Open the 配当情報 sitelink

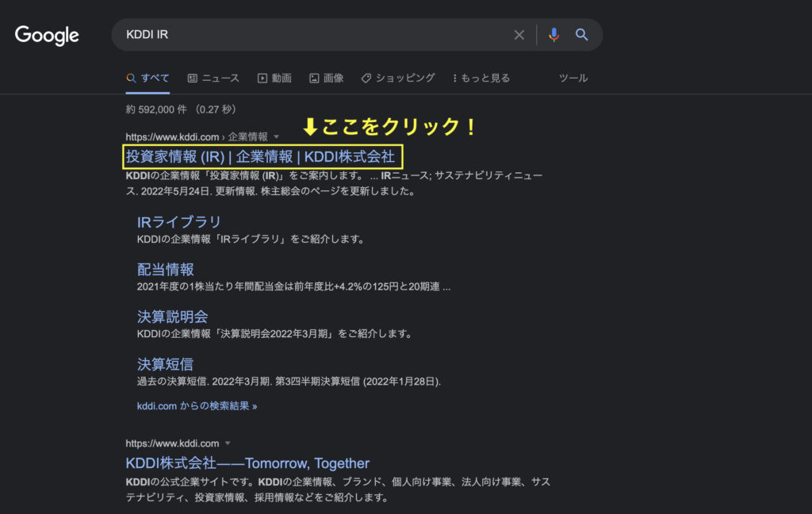pos(165,270)
